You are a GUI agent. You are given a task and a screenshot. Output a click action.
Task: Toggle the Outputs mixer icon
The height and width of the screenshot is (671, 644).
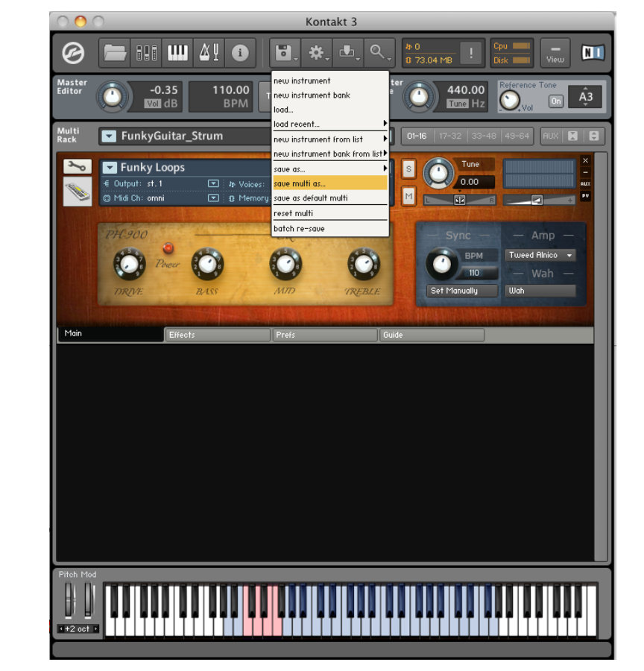click(x=146, y=53)
